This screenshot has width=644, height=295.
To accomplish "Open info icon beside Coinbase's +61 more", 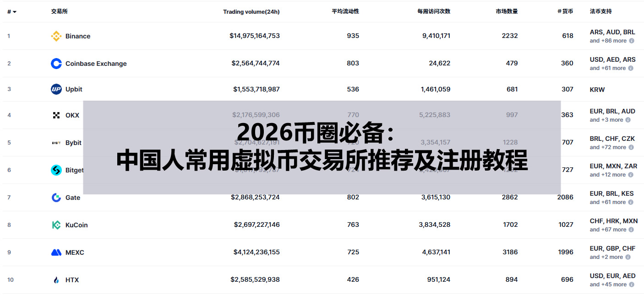I will pos(631,68).
